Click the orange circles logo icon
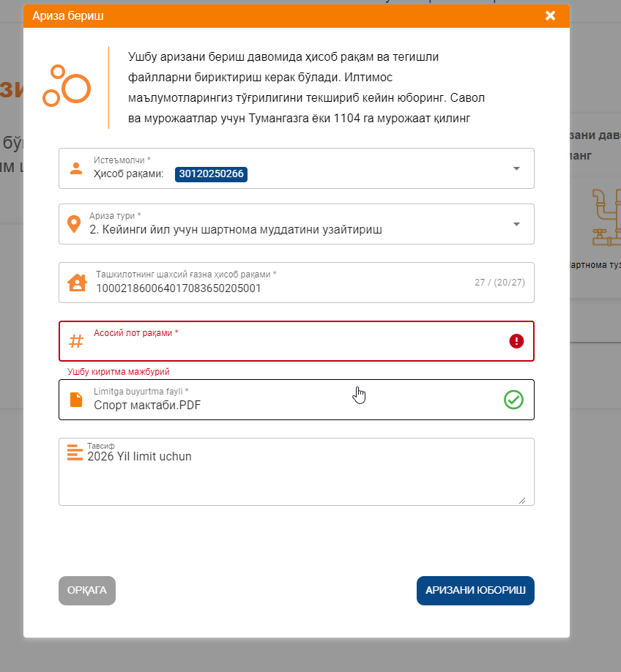Image resolution: width=621 pixels, height=672 pixels. tap(66, 86)
